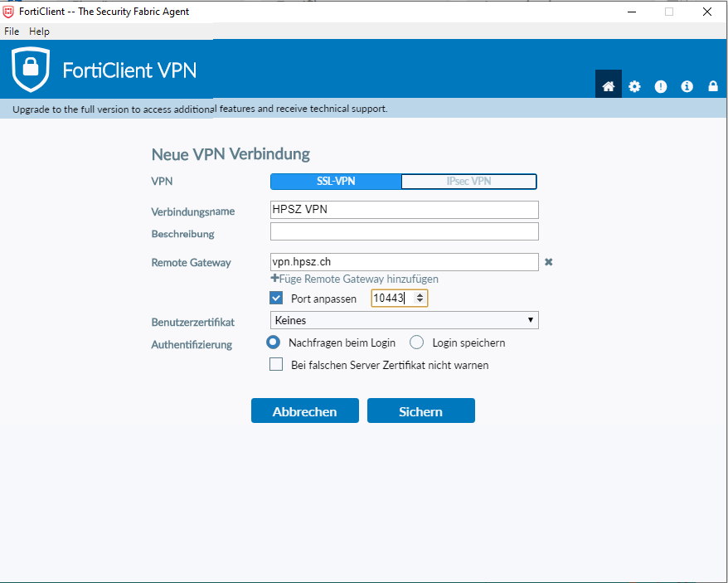The image size is (728, 583).
Task: Select Nachfragen beim Login radio option
Action: coord(273,343)
